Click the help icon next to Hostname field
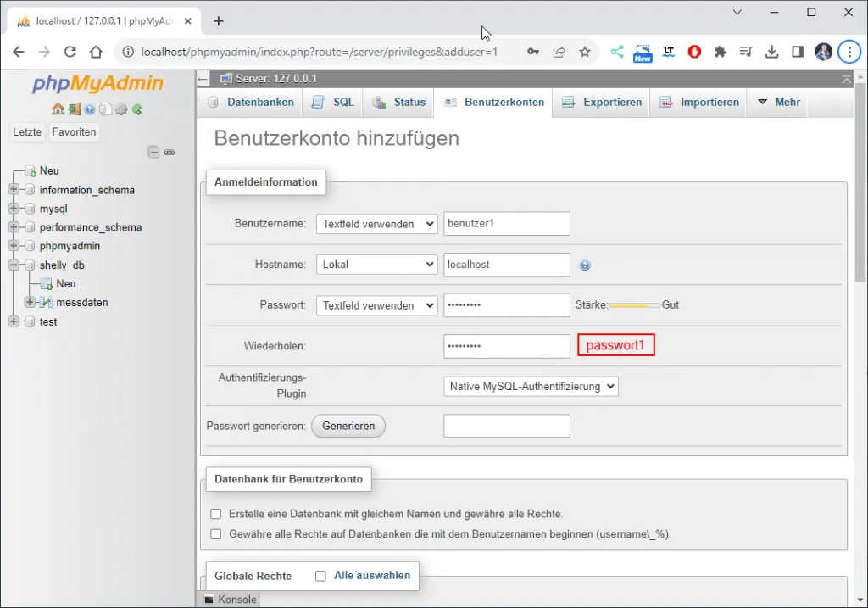Image resolution: width=868 pixels, height=608 pixels. (x=585, y=265)
